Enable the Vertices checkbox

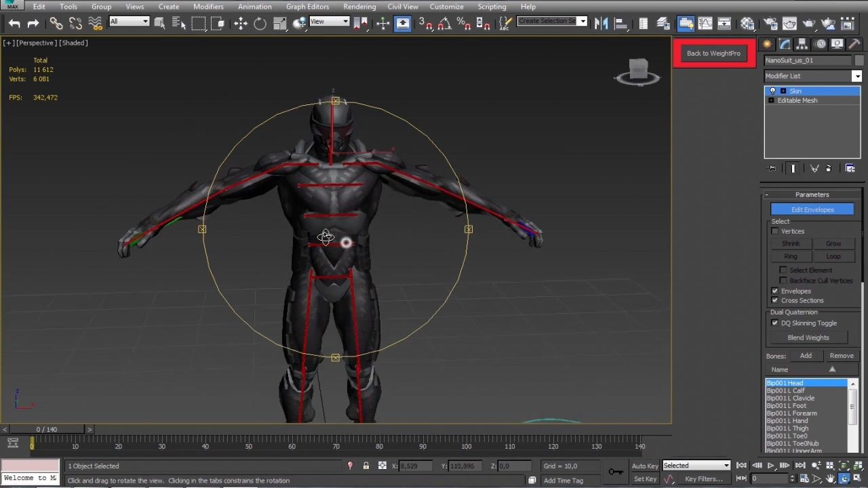[774, 231]
